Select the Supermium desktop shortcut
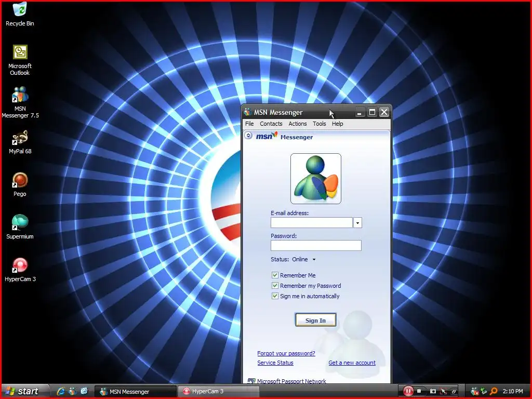532x399 pixels. (20, 227)
